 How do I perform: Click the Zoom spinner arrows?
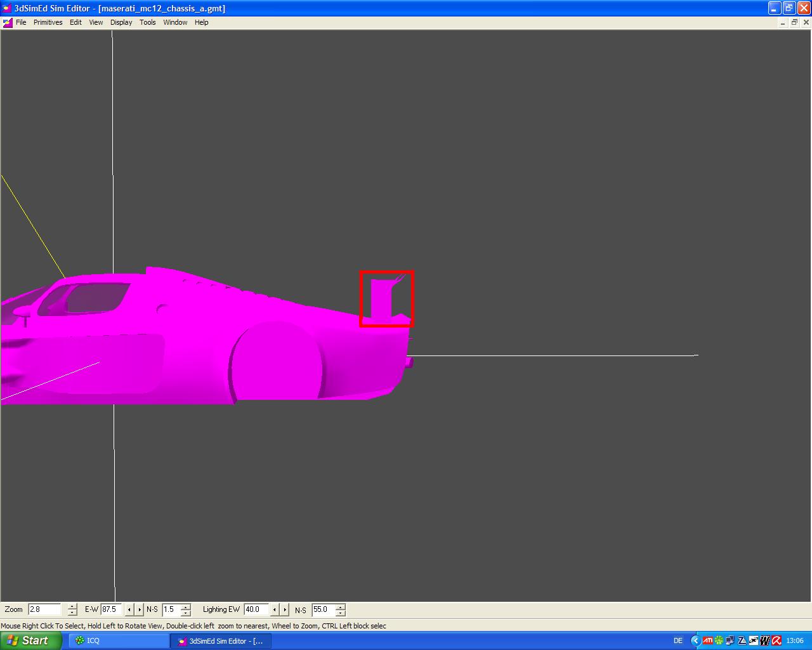pyautogui.click(x=72, y=609)
